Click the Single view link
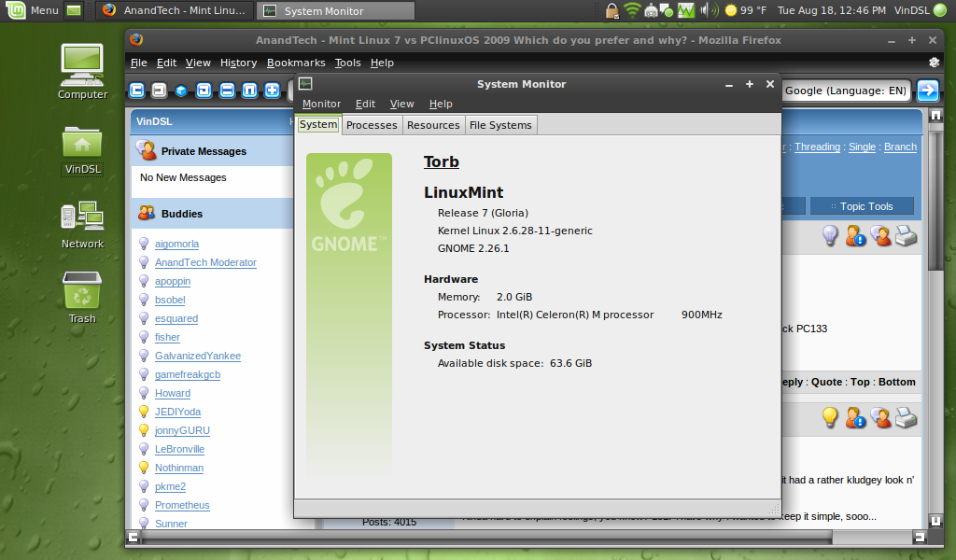 point(862,147)
